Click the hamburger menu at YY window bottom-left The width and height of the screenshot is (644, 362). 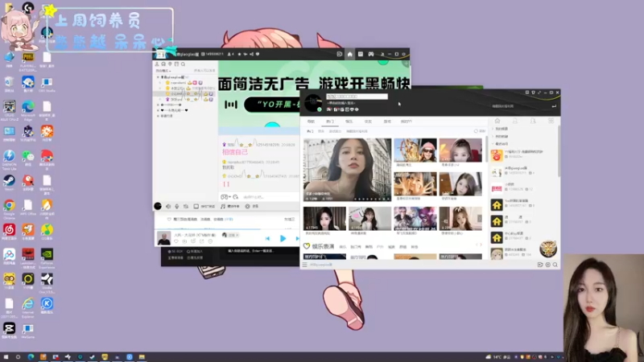click(305, 265)
